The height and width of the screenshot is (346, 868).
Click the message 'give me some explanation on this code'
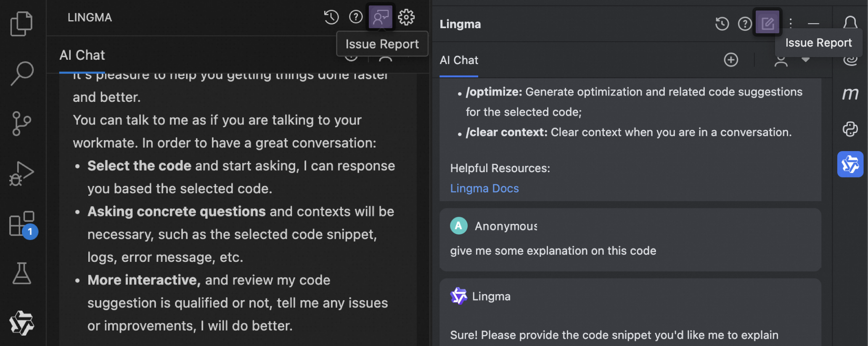pyautogui.click(x=553, y=251)
